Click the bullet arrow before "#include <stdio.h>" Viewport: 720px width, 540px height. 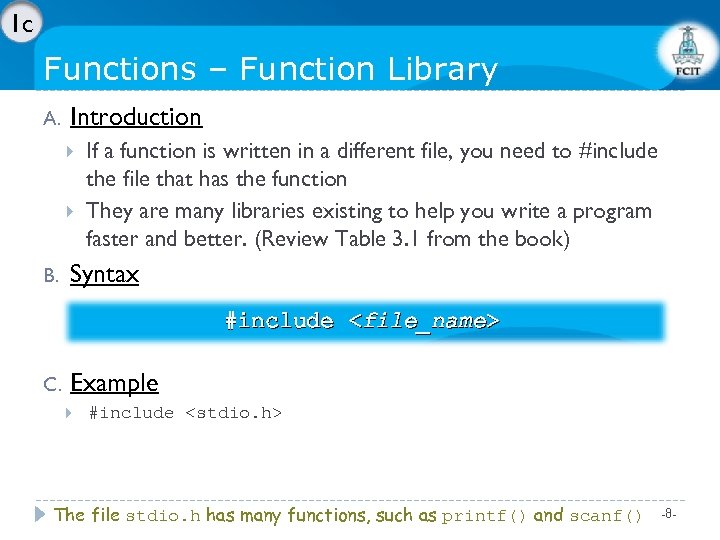[69, 412]
